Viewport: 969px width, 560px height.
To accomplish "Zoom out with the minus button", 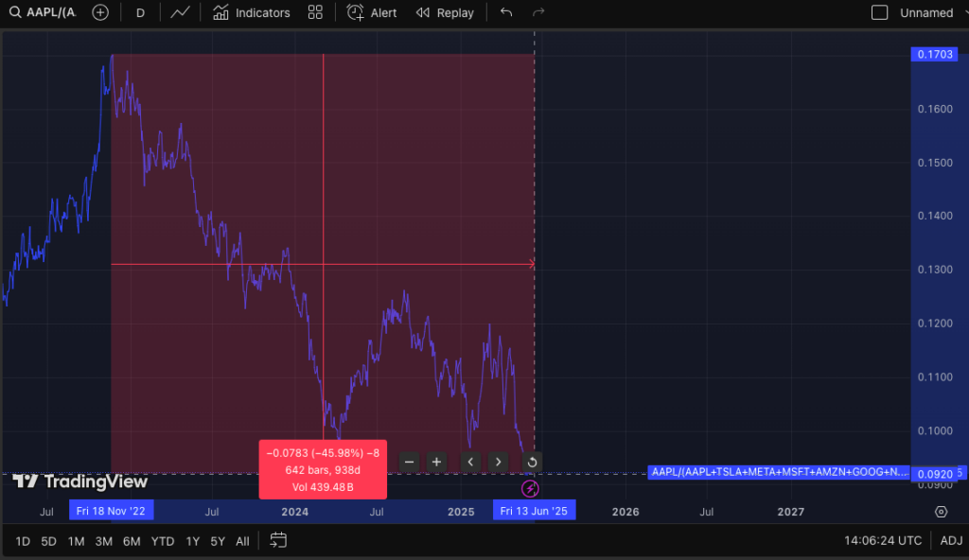I will click(409, 462).
